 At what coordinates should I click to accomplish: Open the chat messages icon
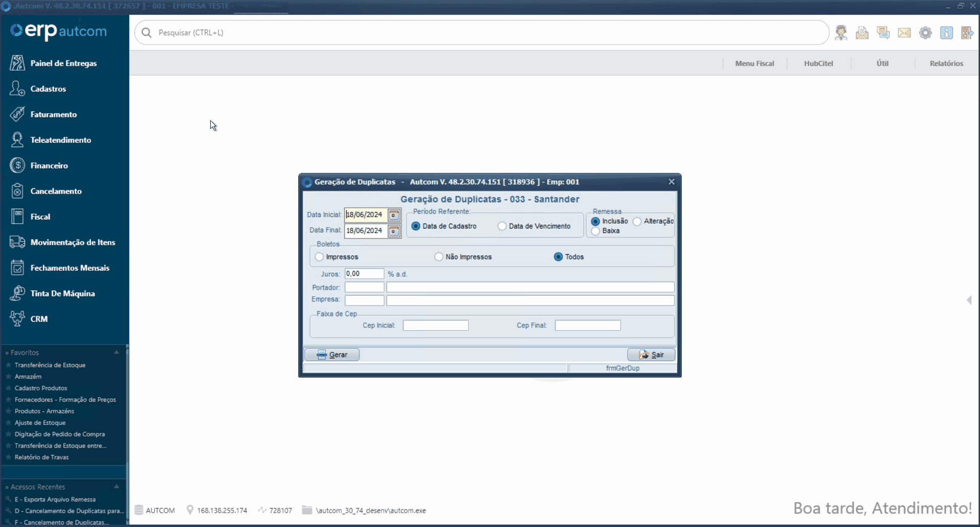pos(883,33)
